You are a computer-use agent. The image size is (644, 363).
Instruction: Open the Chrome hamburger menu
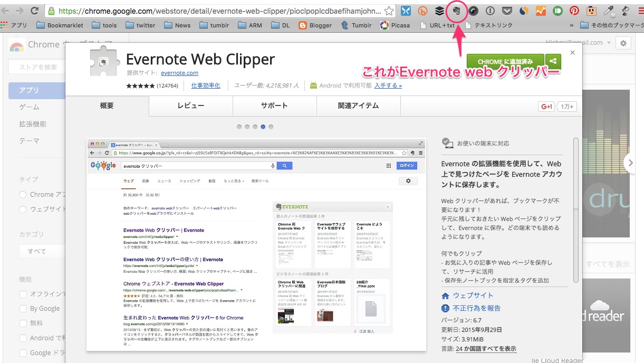click(640, 11)
